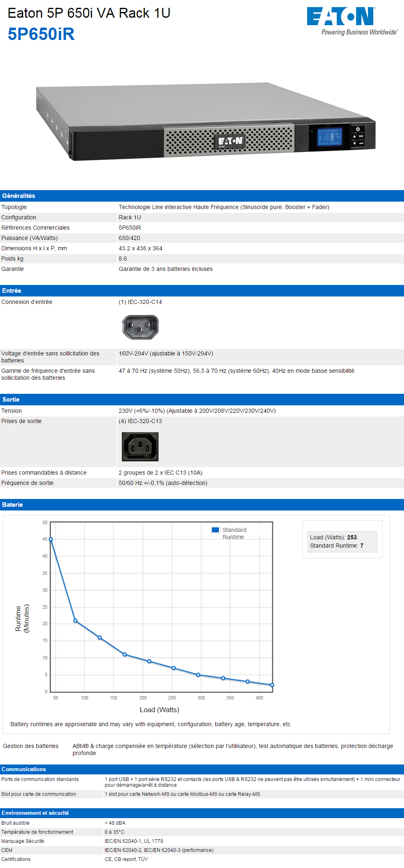
Task: Click the dimensions value '43.2 x 438 x 364'
Action: pos(141,248)
